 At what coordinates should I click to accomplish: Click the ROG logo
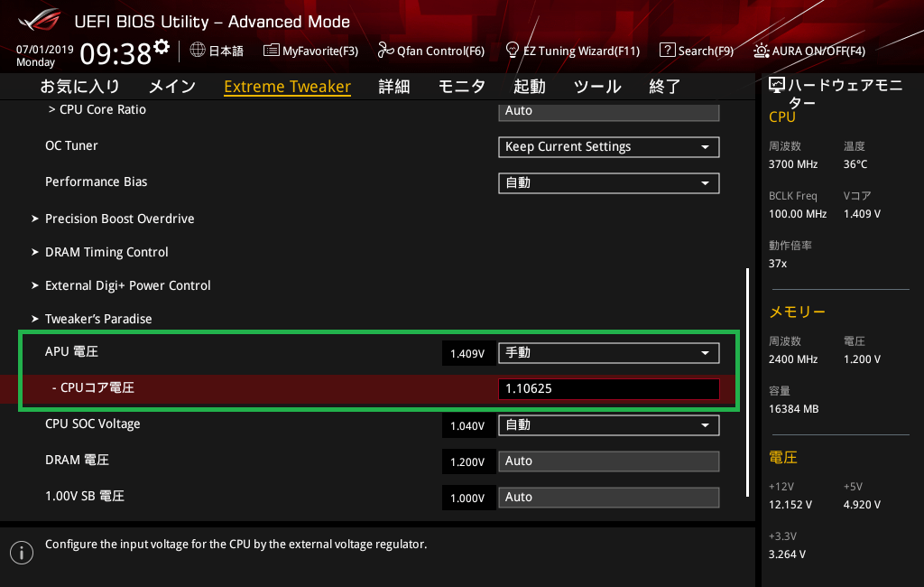(x=39, y=20)
